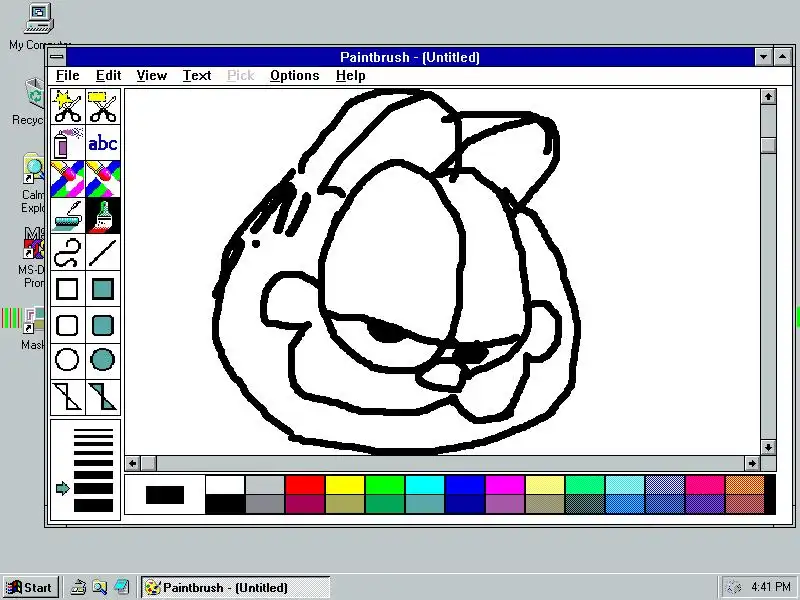Pick the yellow color swatch
Image resolution: width=800 pixels, height=600 pixels.
click(x=345, y=485)
